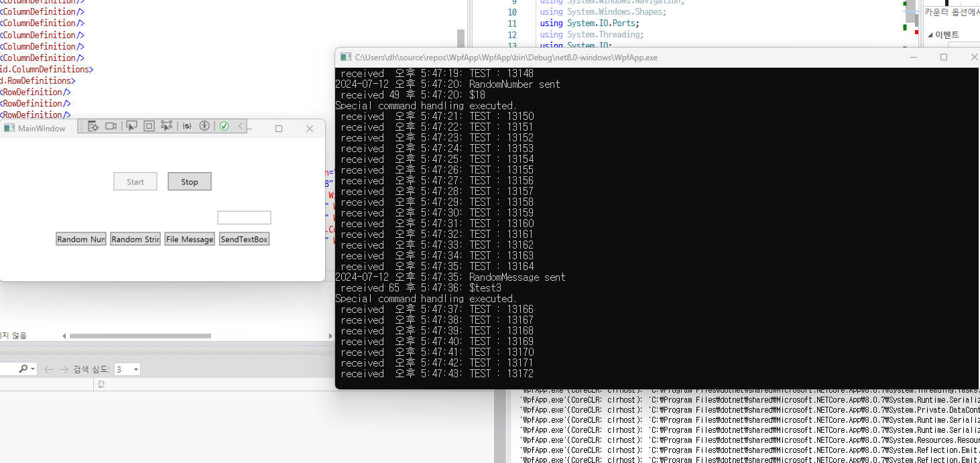Click the 값 column header
The image size is (980, 463).
point(101,384)
